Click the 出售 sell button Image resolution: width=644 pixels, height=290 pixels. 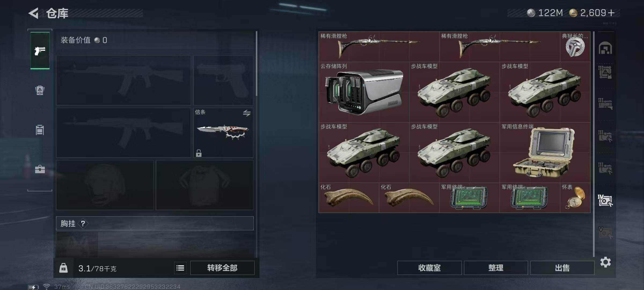pyautogui.click(x=562, y=268)
